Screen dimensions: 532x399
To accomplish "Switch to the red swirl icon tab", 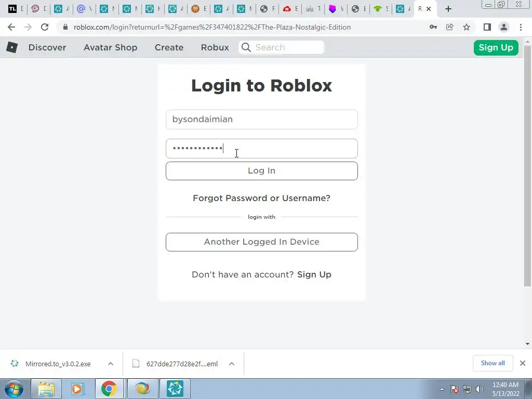I will tap(38, 9).
